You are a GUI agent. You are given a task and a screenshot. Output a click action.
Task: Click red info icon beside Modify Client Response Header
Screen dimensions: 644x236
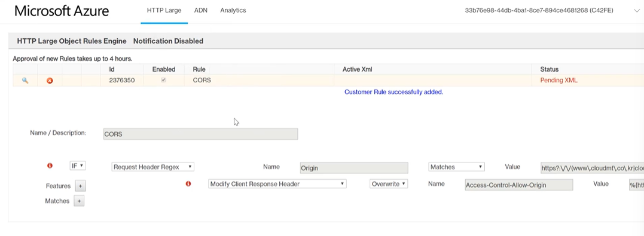coord(188,184)
